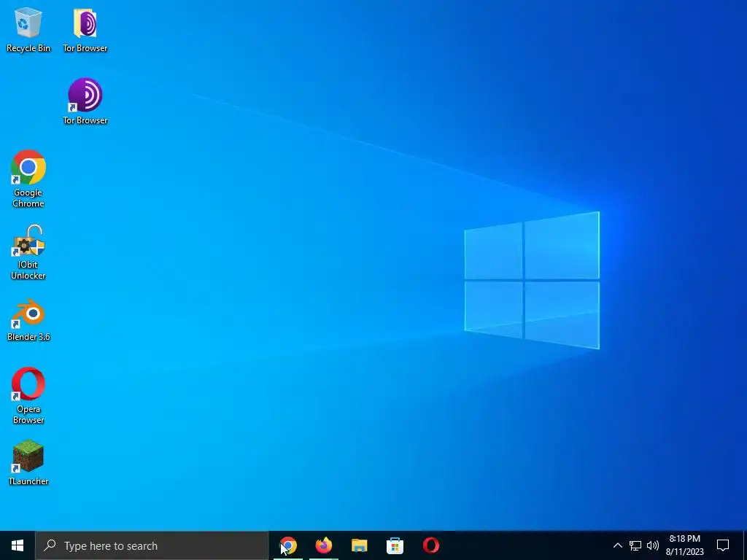This screenshot has width=747, height=560.
Task: Select the TLauncher desktop shortcut
Action: pos(28,463)
